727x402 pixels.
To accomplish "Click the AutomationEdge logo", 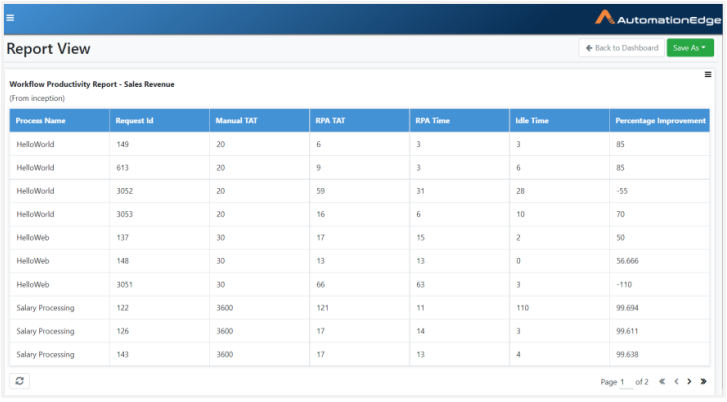I will click(655, 18).
